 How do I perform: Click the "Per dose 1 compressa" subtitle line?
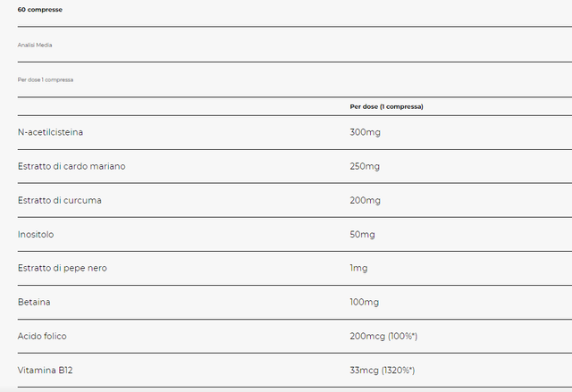click(x=46, y=79)
